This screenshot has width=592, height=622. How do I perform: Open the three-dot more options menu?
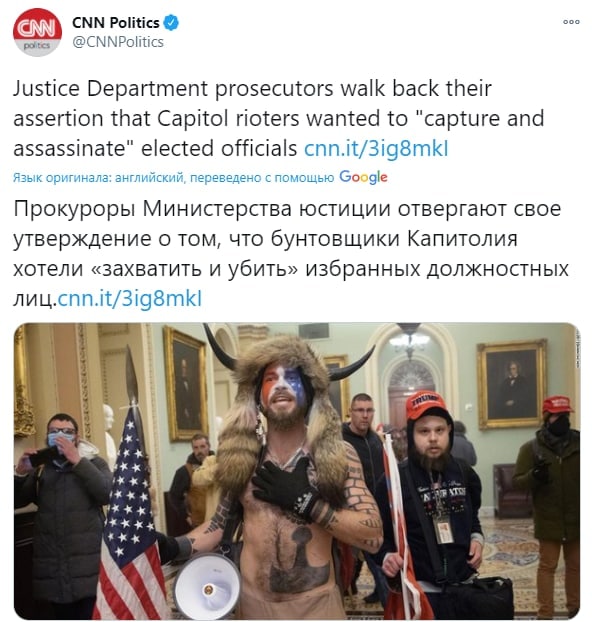[571, 22]
